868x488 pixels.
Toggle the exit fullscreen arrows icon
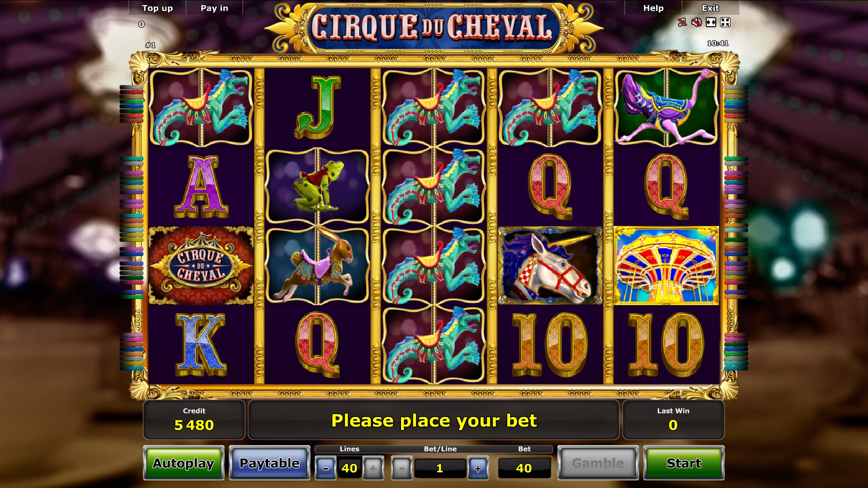725,22
